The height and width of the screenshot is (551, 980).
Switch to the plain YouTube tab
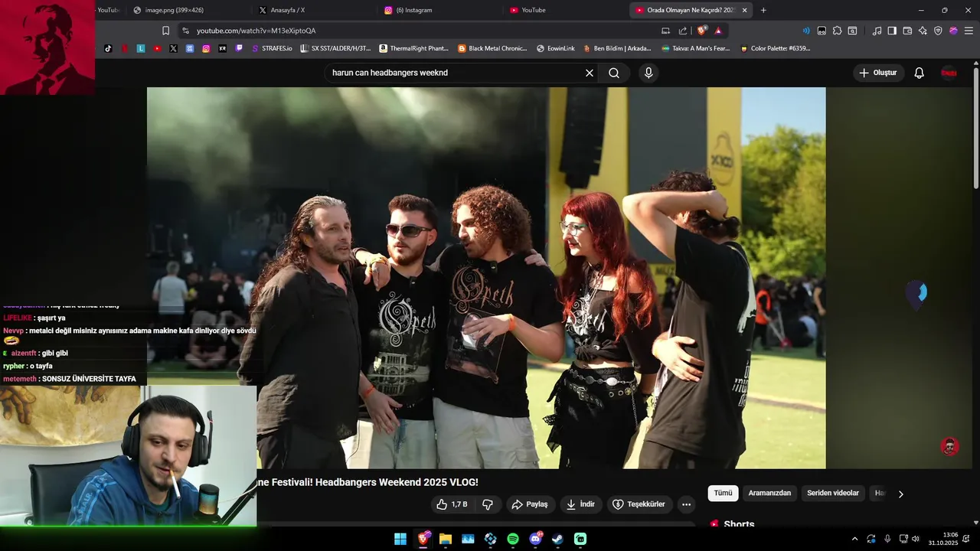click(x=564, y=10)
